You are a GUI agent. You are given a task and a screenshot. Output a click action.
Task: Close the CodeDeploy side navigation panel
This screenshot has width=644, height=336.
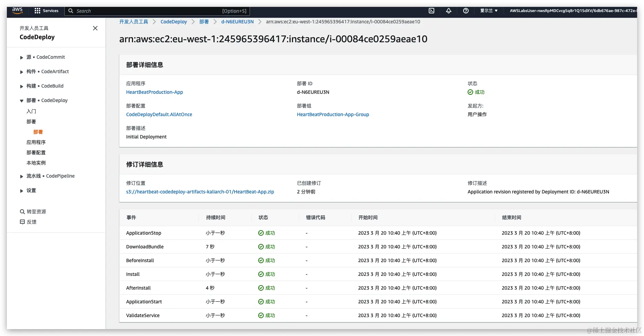95,28
